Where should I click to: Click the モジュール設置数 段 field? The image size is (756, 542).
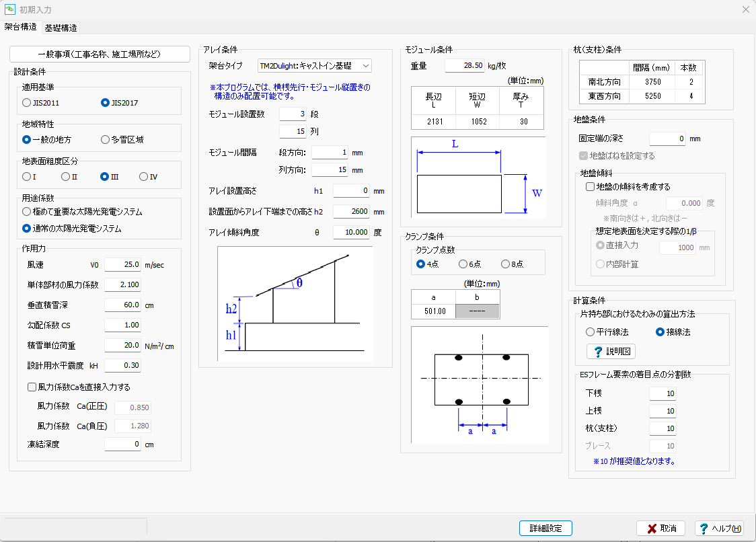point(293,114)
